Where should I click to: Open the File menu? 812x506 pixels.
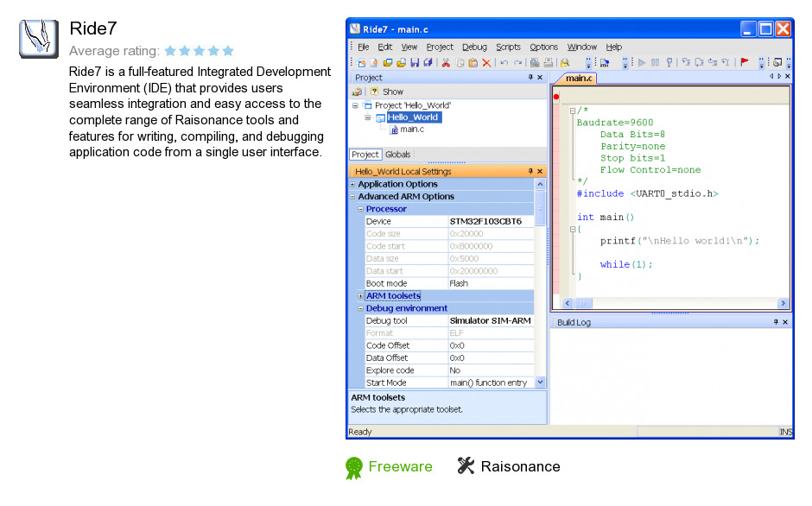point(364,47)
